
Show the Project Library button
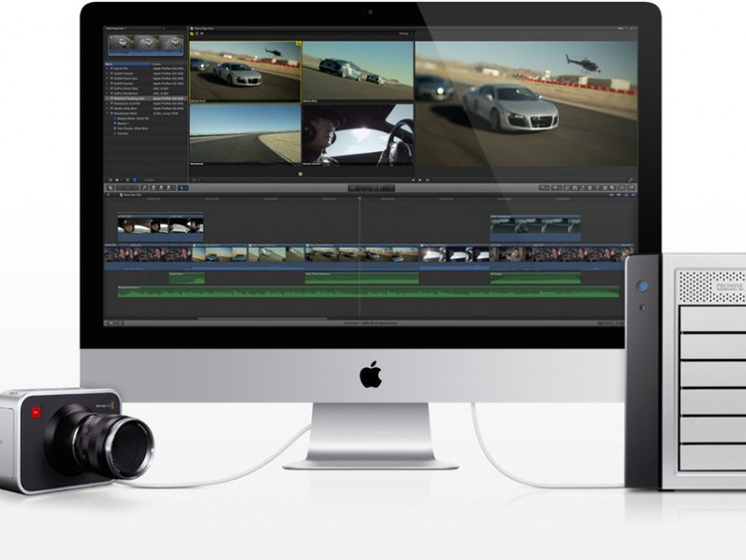[x=108, y=323]
